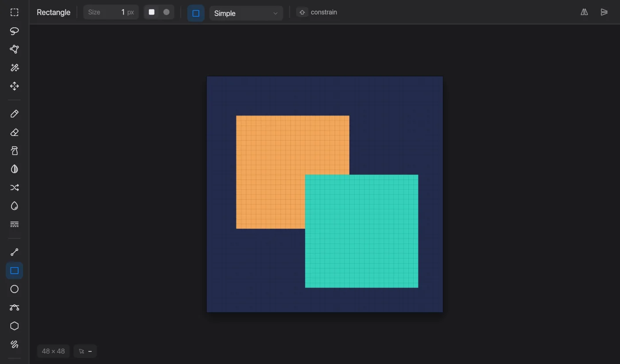Pick the Pencil drawing tool

(14, 114)
